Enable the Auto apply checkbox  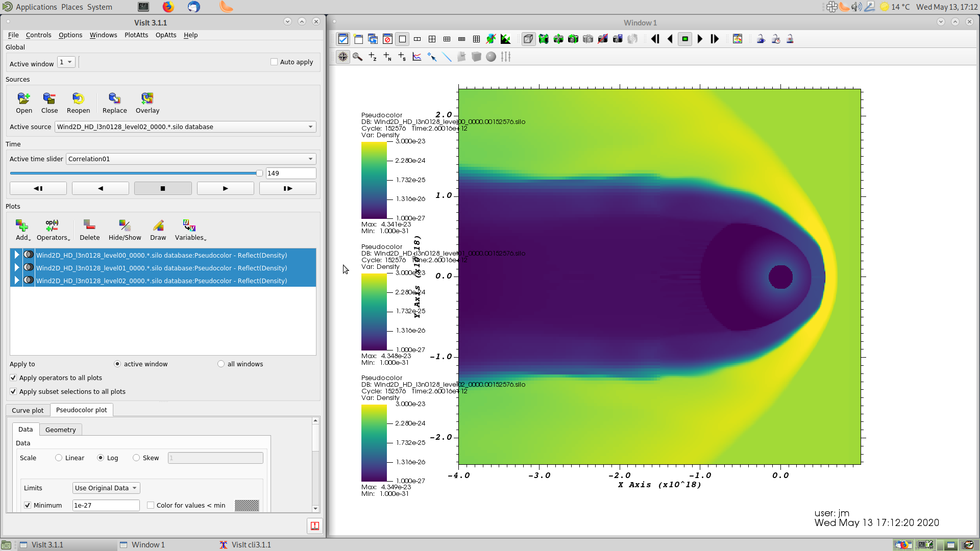[x=274, y=62]
